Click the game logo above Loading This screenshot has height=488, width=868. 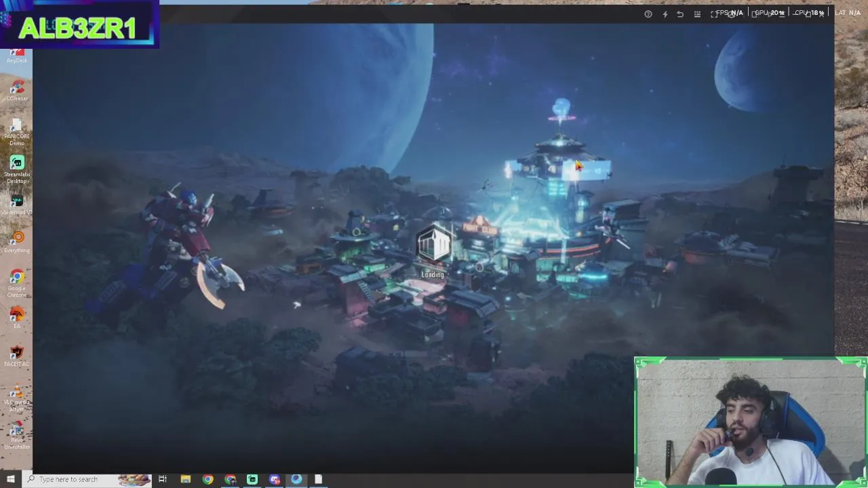click(x=433, y=245)
